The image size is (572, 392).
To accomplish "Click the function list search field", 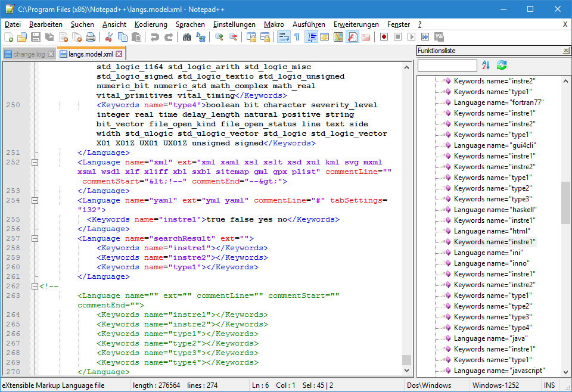I will pos(447,66).
